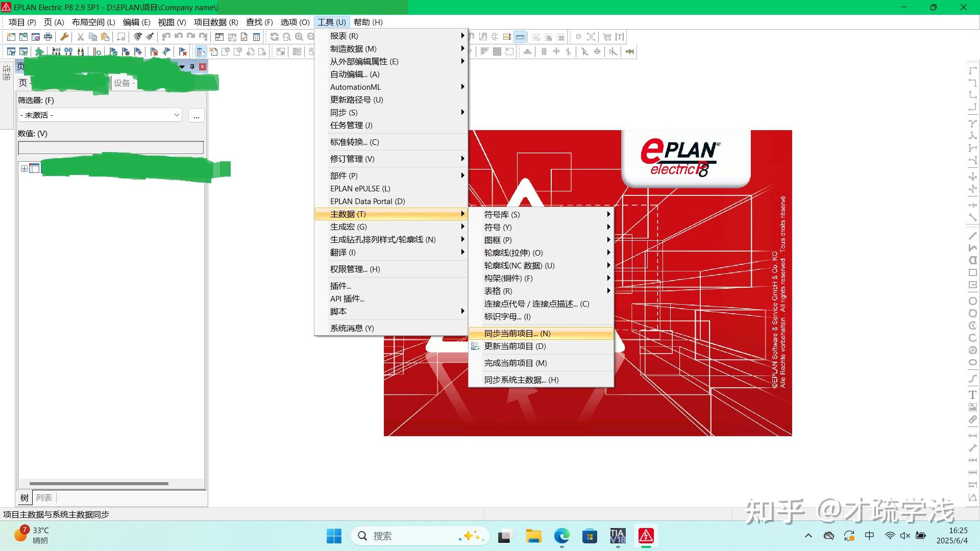Switch navigator view to 列表 list tab
This screenshot has height=551, width=980.
pyautogui.click(x=44, y=497)
